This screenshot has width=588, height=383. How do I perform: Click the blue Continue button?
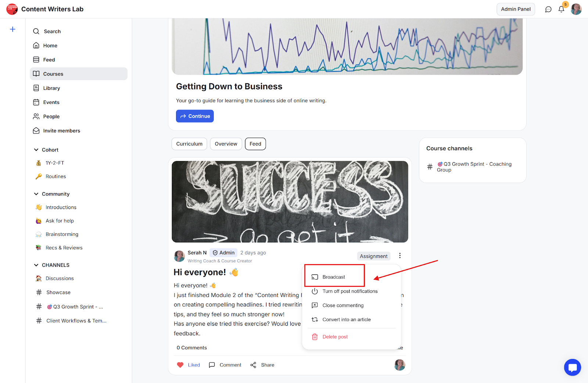point(195,116)
